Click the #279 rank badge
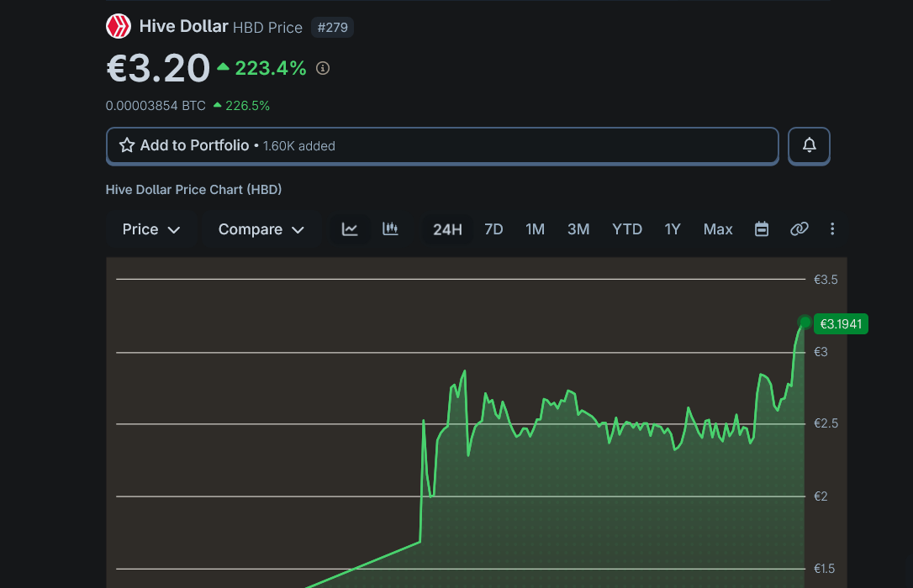The image size is (913, 588). point(332,28)
